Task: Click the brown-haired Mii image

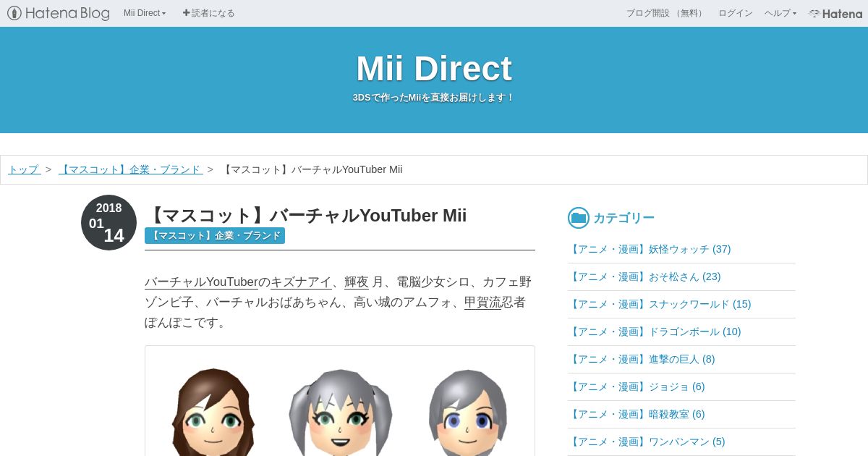Action: (212, 412)
